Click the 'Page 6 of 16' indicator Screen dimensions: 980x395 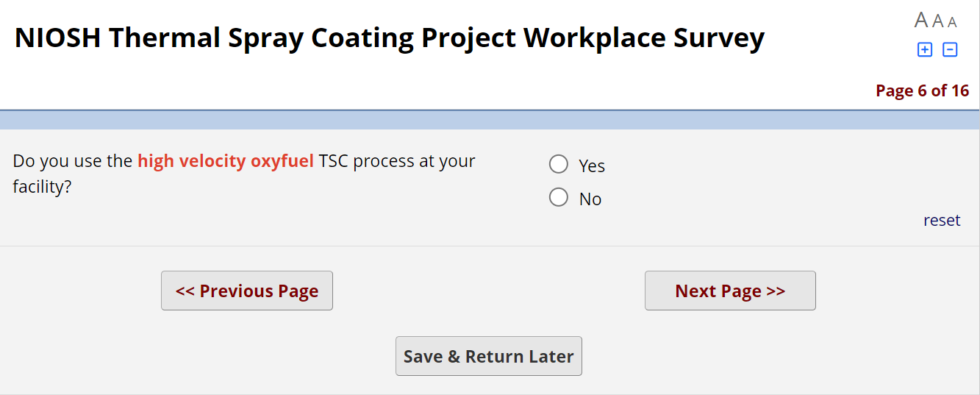point(922,90)
